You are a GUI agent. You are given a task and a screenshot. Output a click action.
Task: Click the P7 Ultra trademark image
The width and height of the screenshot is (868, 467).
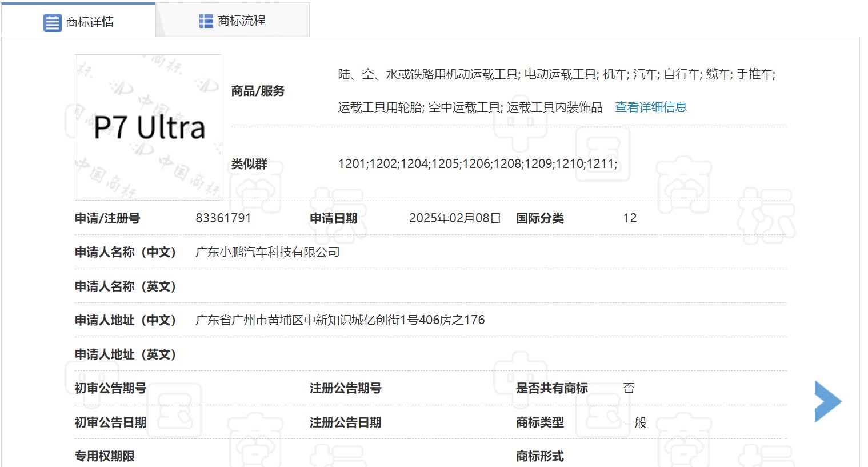148,127
